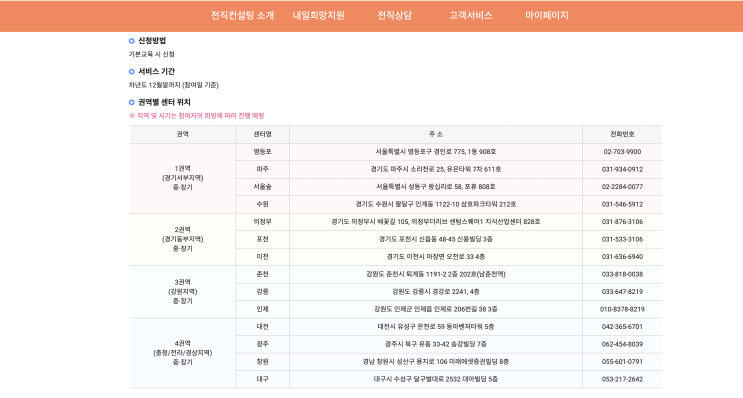Click the phone number 031-876-3106
The height and width of the screenshot is (398, 743).
622,222
